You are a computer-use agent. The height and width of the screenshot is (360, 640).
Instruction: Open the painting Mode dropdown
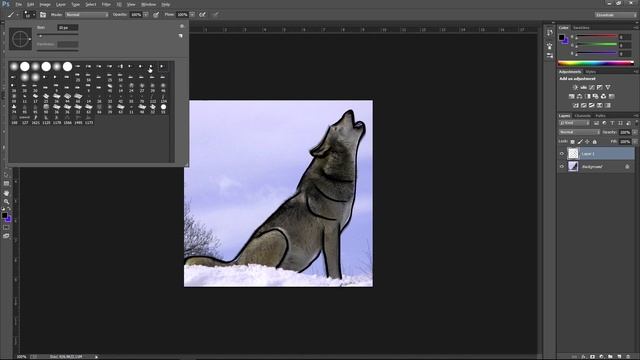click(x=87, y=15)
